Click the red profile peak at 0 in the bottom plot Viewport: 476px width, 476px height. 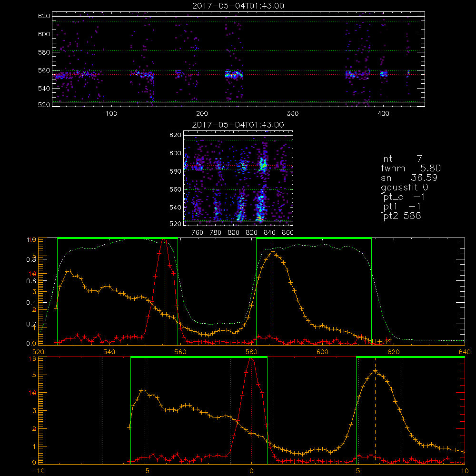(x=251, y=359)
